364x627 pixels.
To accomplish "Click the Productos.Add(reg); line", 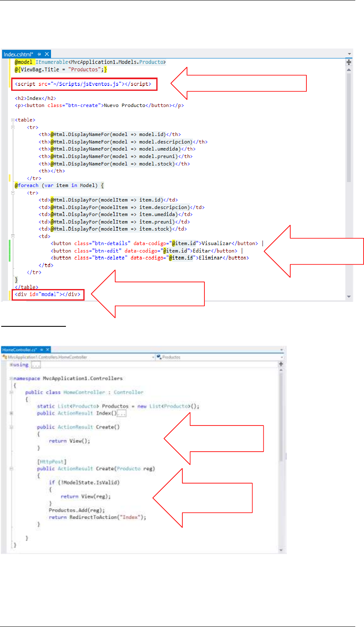I will pyautogui.click(x=77, y=510).
